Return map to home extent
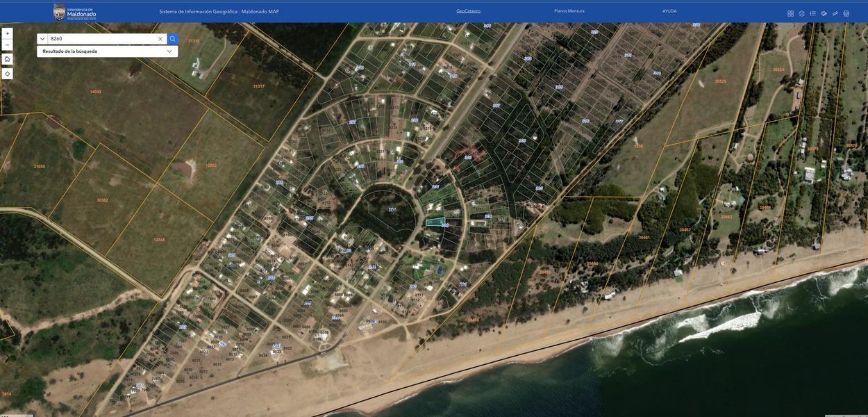 7,59
